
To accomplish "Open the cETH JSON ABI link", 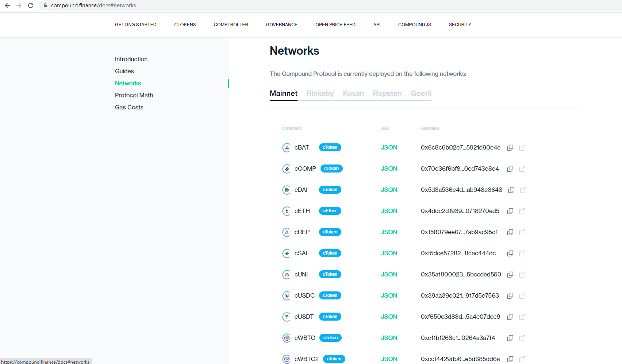I will tap(389, 211).
